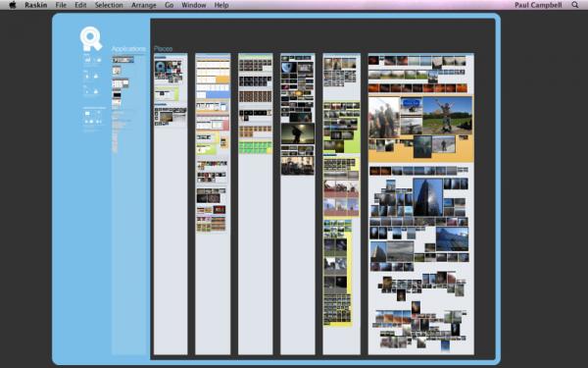
Task: Open the File menu
Action: point(61,5)
